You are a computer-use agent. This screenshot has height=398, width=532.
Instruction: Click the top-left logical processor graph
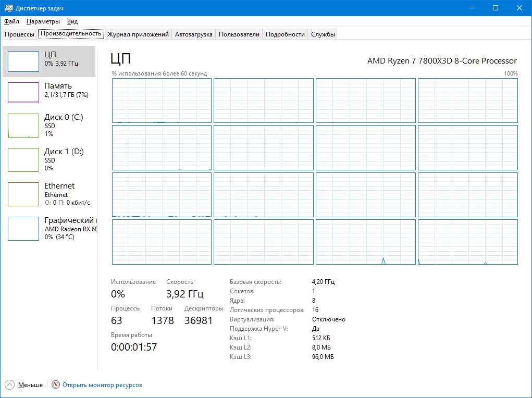point(162,101)
